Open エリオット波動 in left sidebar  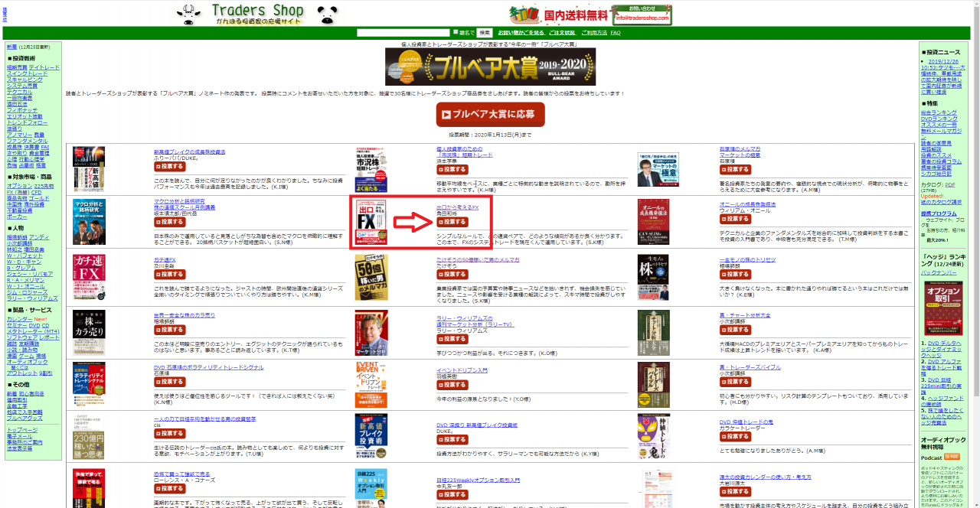tap(25, 116)
